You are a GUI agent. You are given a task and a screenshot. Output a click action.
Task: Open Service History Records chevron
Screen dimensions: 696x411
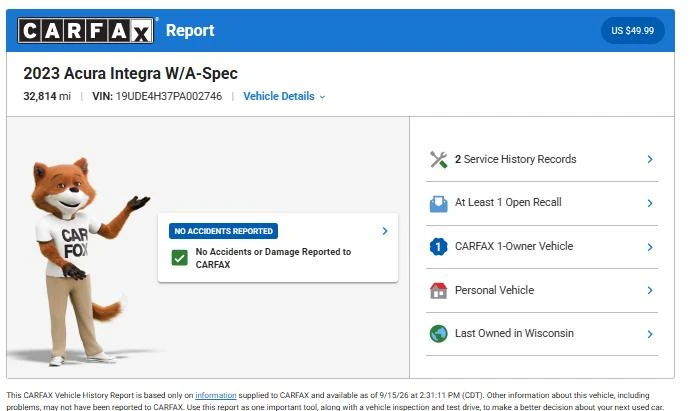(x=650, y=159)
